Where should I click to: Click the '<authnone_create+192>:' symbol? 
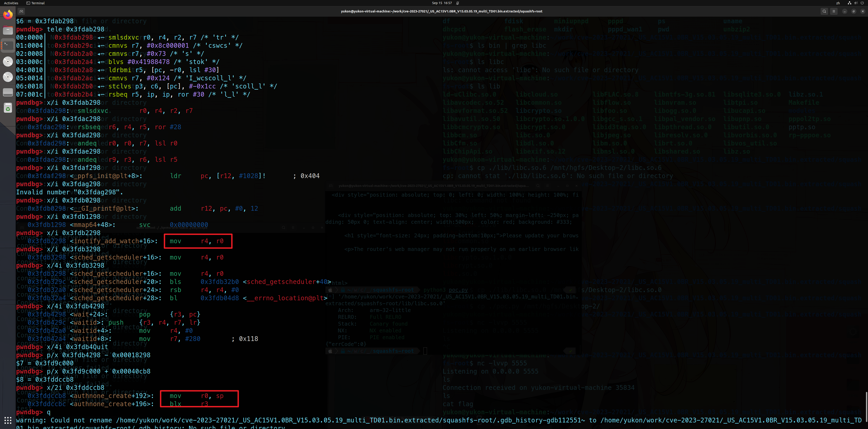pos(112,396)
